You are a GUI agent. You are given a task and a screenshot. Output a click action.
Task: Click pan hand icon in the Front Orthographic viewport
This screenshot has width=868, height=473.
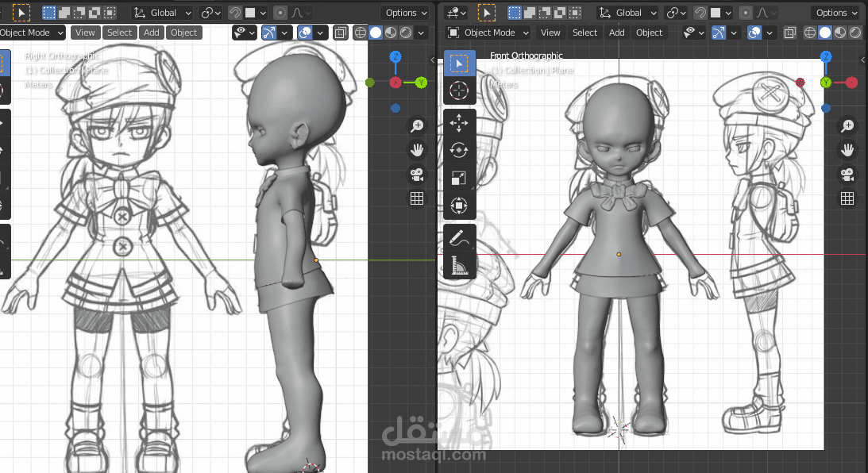coord(847,150)
